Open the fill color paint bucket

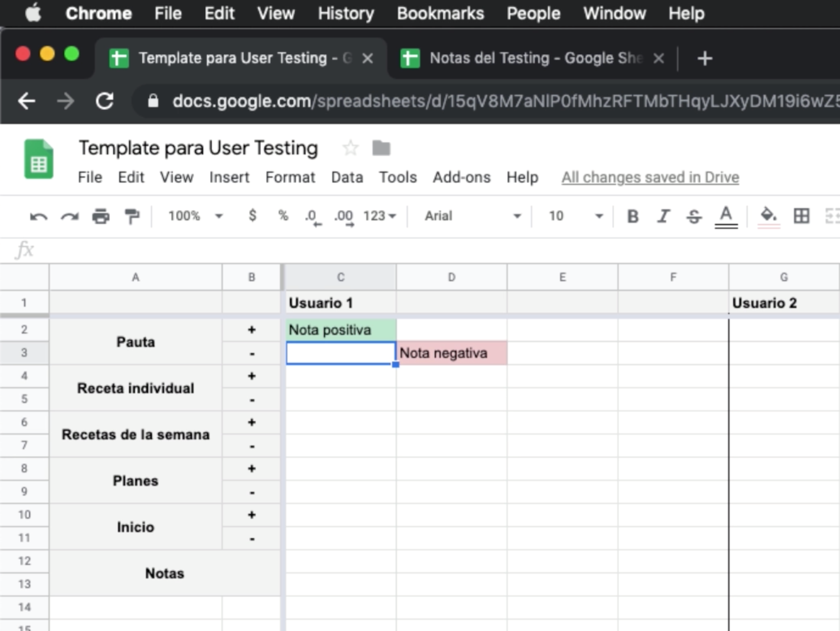point(769,215)
